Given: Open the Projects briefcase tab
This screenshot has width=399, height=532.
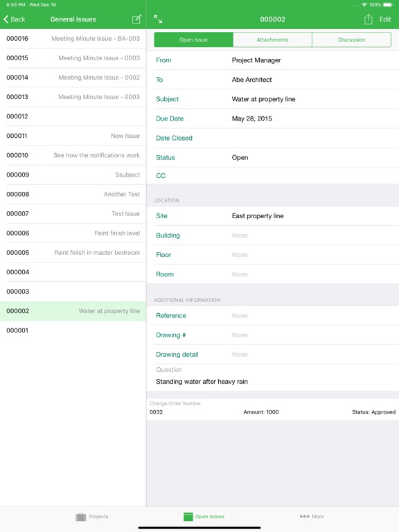Looking at the screenshot, I should coord(92,516).
